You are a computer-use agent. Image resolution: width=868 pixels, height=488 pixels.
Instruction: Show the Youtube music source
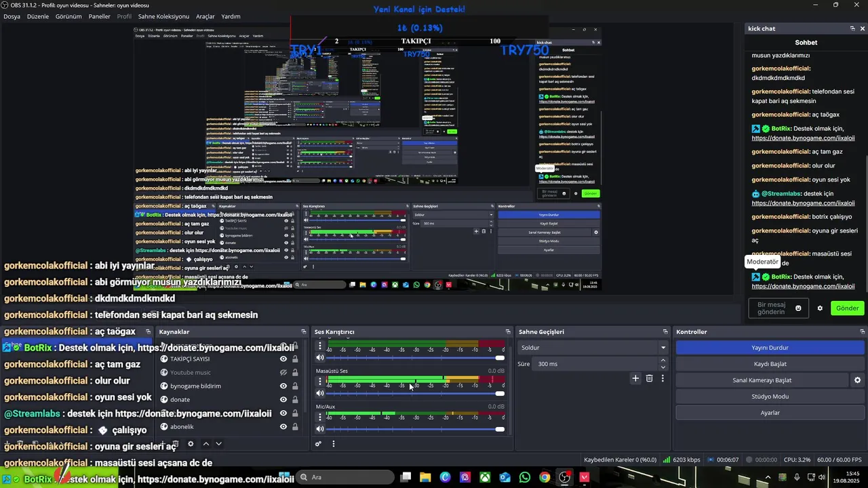point(283,372)
